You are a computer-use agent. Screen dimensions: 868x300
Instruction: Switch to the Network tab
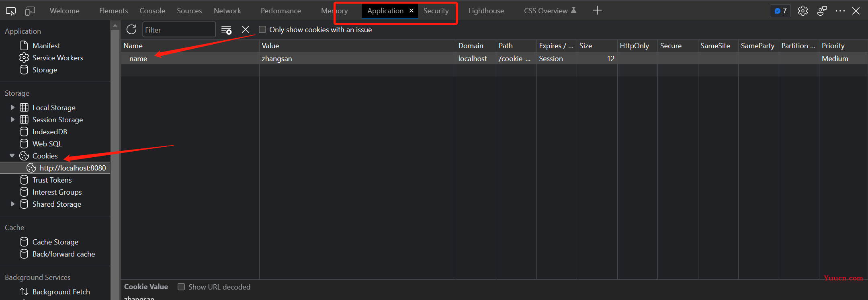pyautogui.click(x=227, y=11)
